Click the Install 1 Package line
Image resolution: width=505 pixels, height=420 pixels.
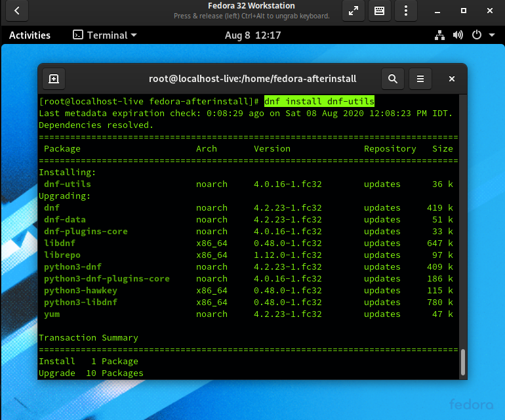pyautogui.click(x=89, y=362)
